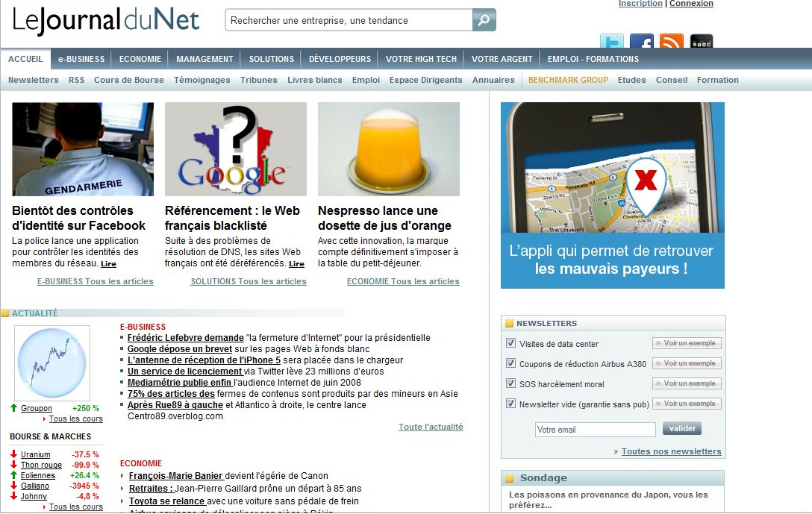The width and height of the screenshot is (812, 514).
Task: Select the SOLUTIONS tab
Action: (x=272, y=59)
